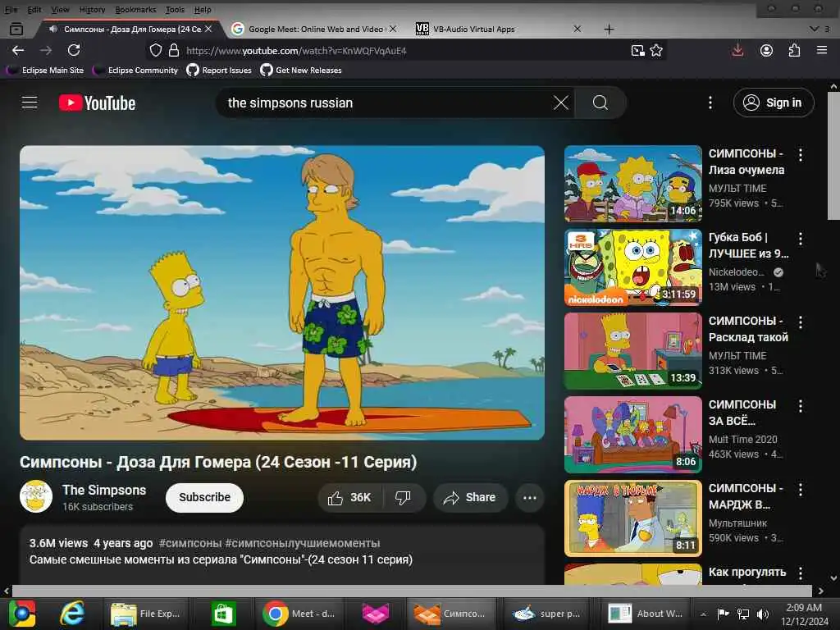Go to YouTube home via logo
Screen dimensions: 840x630
[x=97, y=103]
